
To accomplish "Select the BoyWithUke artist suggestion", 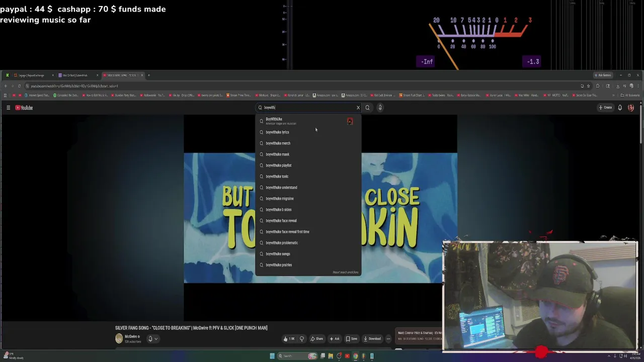I will [308, 121].
